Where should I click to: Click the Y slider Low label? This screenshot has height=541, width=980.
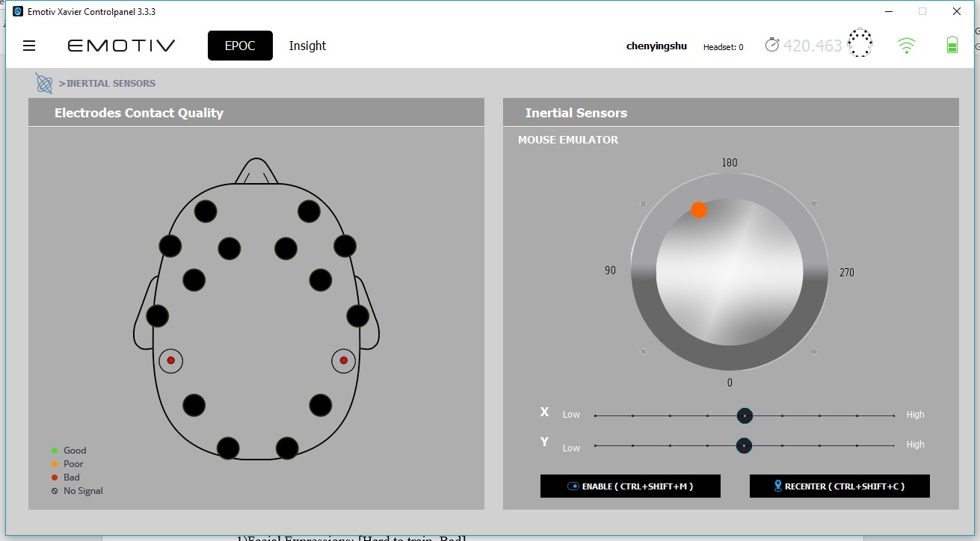click(x=571, y=448)
